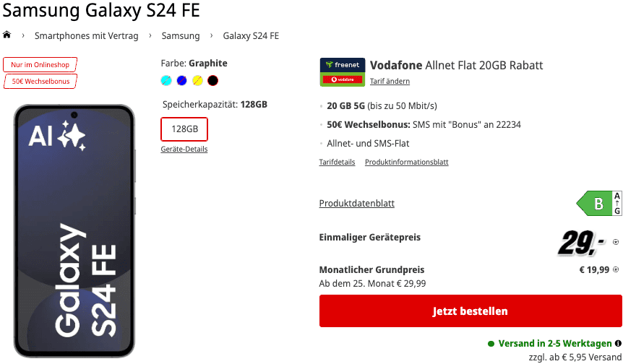Select the yellow color swatch
This screenshot has width=623, height=364.
(x=197, y=81)
